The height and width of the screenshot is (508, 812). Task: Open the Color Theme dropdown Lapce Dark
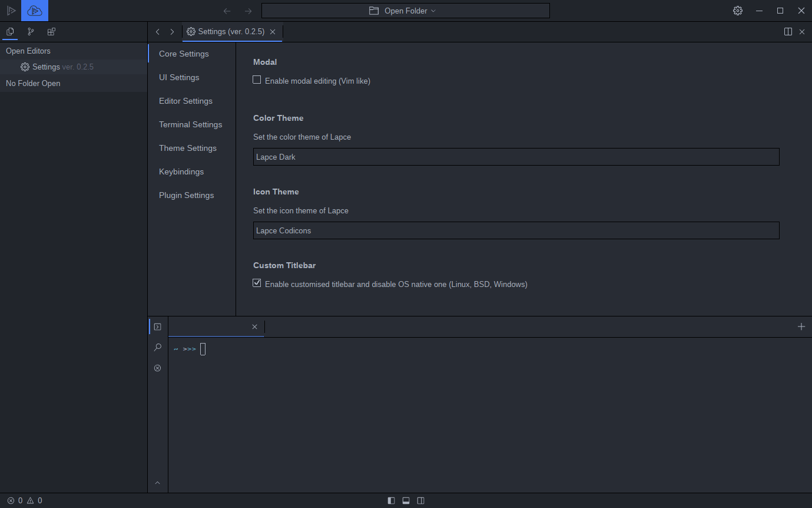(516, 157)
